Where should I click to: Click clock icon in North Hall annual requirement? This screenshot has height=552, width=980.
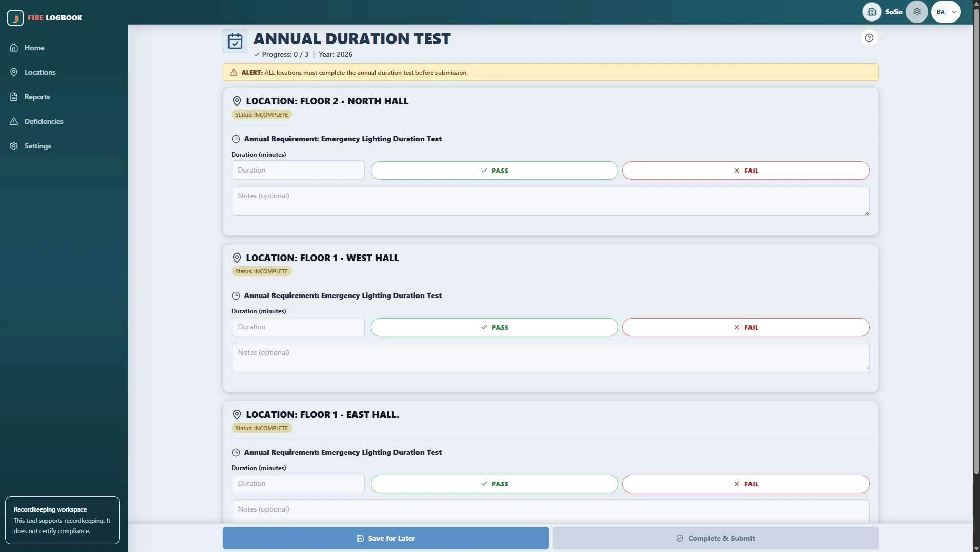(236, 139)
